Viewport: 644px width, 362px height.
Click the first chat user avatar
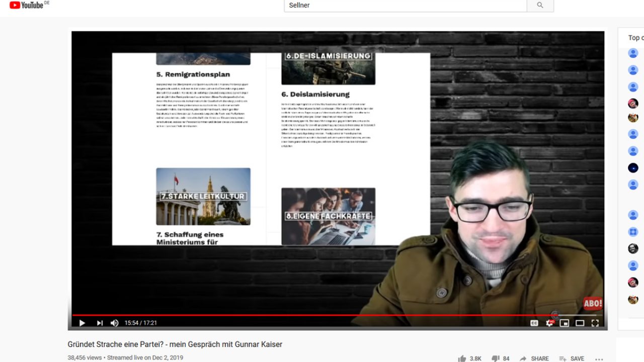[633, 53]
